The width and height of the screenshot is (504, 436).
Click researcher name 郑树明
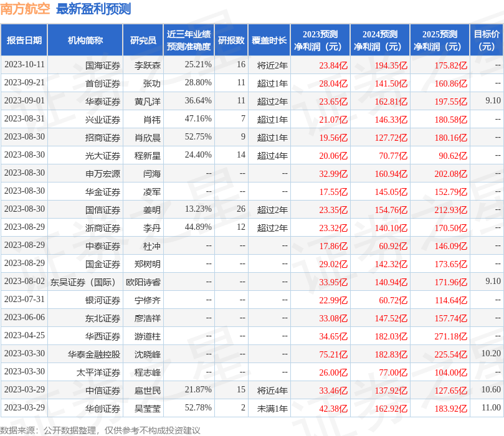point(148,264)
